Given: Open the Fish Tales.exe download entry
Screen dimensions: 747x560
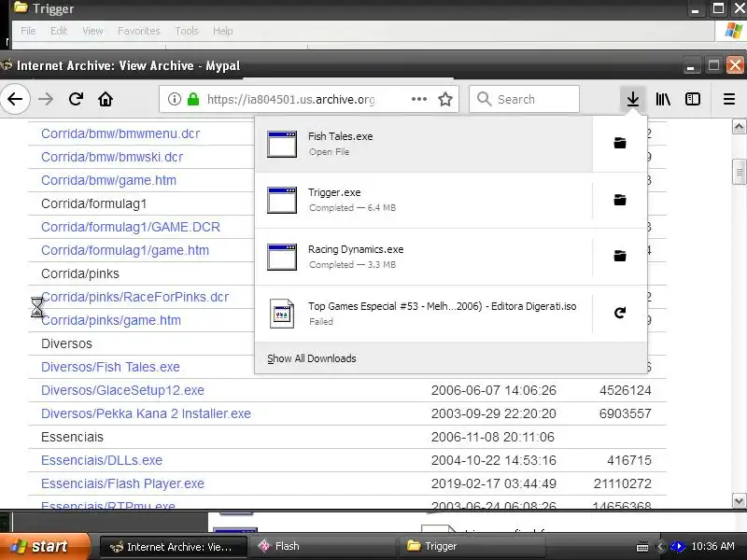Looking at the screenshot, I should tap(424, 144).
